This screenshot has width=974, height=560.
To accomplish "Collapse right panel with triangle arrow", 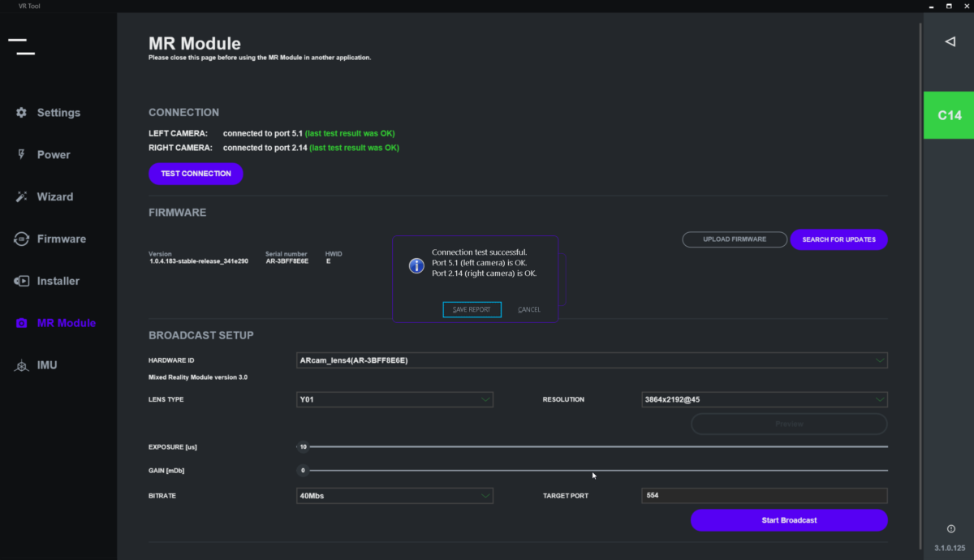I will tap(950, 41).
